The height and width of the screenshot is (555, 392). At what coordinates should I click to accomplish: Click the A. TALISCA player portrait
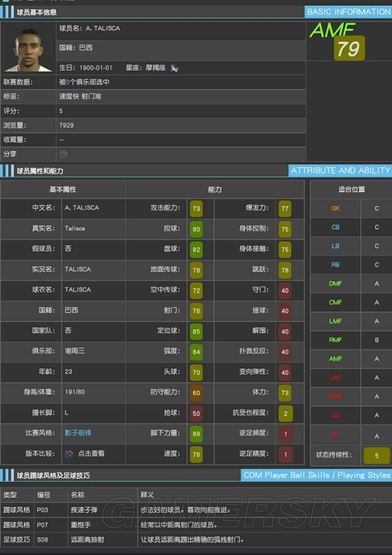28,48
